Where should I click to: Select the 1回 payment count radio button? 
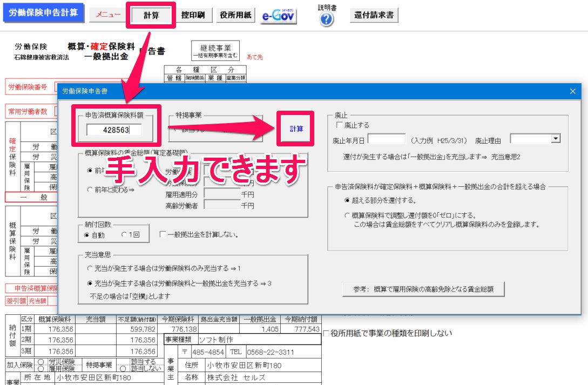pyautogui.click(x=125, y=235)
